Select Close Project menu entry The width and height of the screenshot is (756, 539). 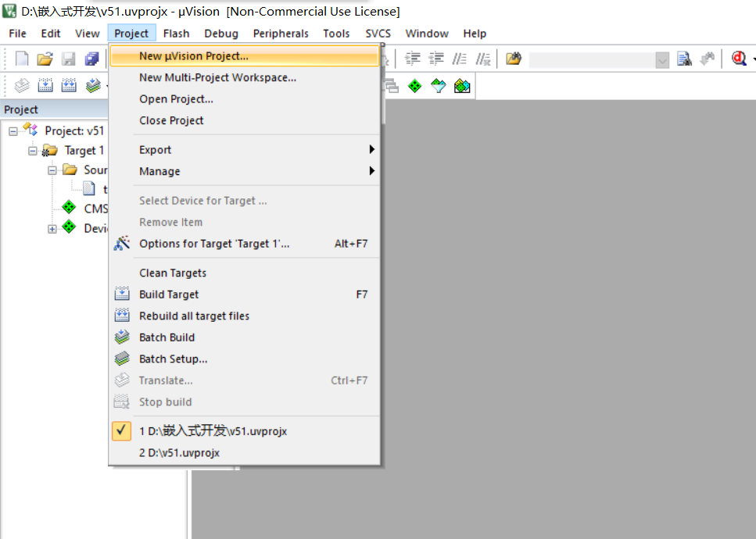coord(245,120)
